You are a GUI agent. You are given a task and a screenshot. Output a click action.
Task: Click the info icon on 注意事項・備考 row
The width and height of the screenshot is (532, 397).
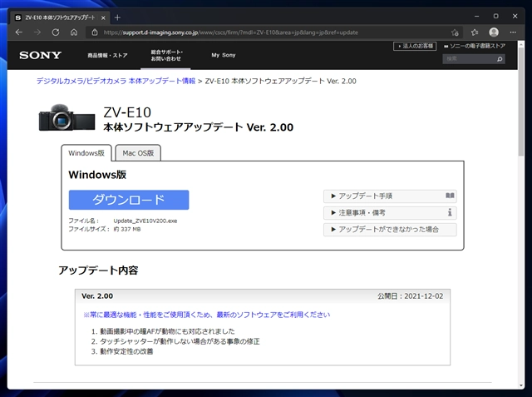click(450, 212)
